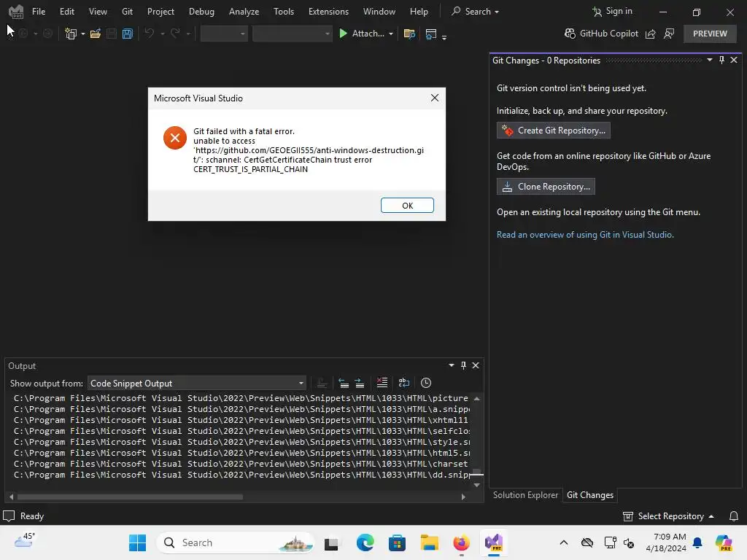The height and width of the screenshot is (560, 747).
Task: Click the taskbar Search box
Action: click(x=236, y=542)
